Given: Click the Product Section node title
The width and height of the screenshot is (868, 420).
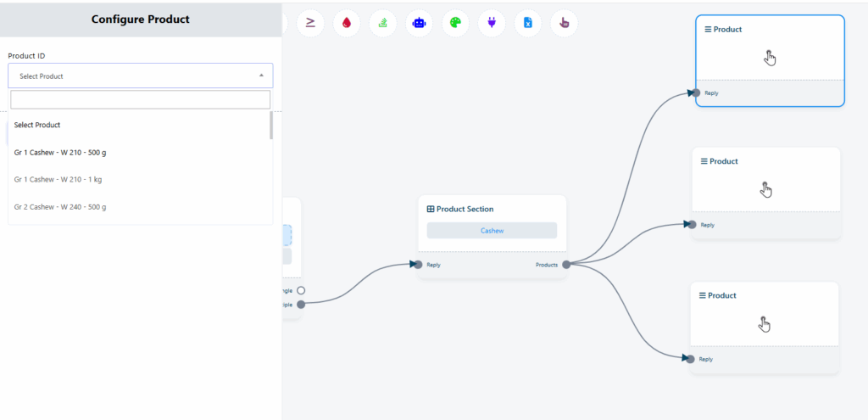Looking at the screenshot, I should coord(465,209).
